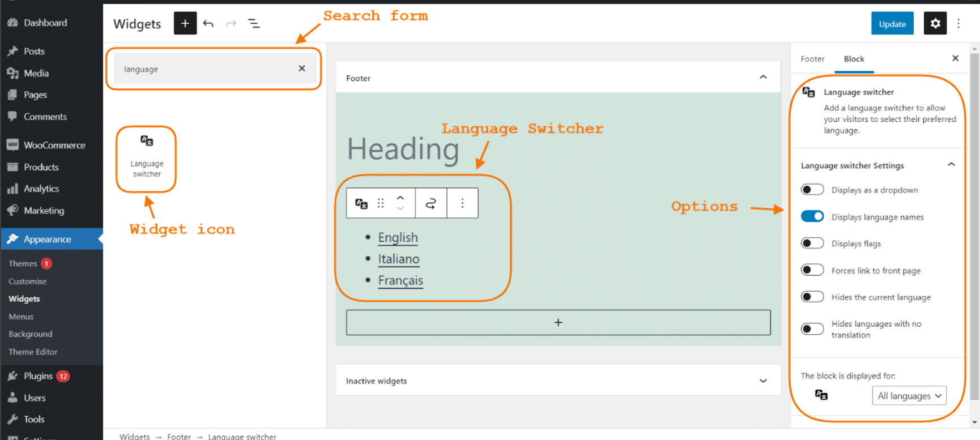980x440 pixels.
Task: Disable Displays language names
Action: click(x=812, y=216)
